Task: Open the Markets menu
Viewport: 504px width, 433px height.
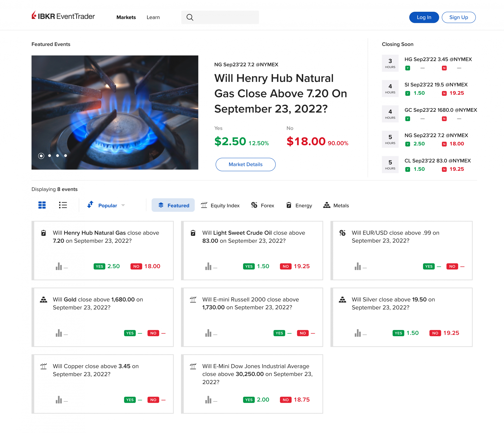Action: click(126, 17)
